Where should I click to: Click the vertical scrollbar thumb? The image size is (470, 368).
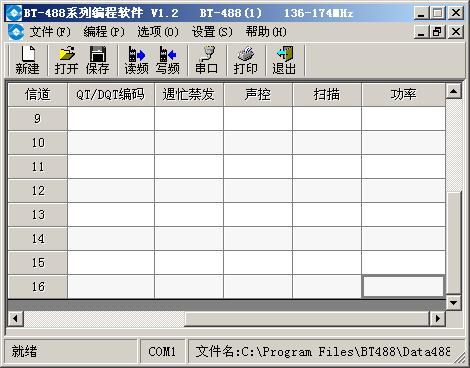click(454, 243)
